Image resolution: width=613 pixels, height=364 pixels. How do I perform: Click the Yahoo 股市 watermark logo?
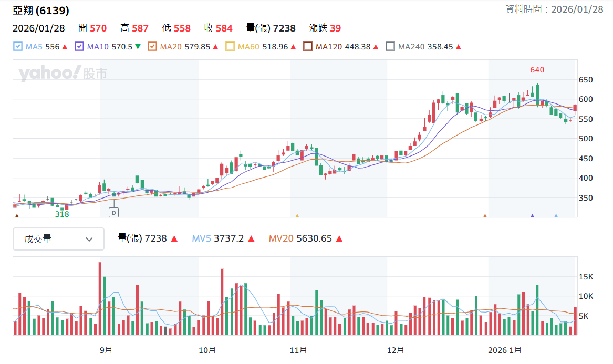pyautogui.click(x=63, y=73)
